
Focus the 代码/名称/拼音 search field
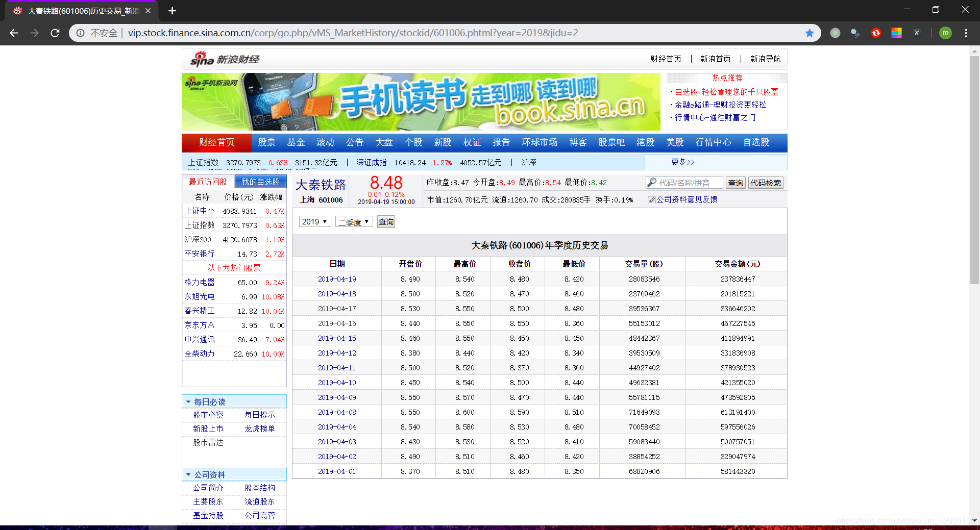click(684, 183)
